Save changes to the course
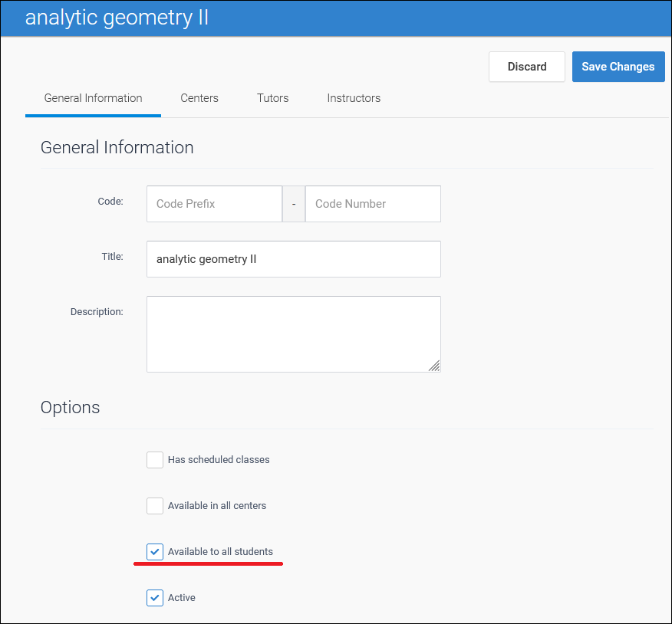672x624 pixels. [618, 67]
